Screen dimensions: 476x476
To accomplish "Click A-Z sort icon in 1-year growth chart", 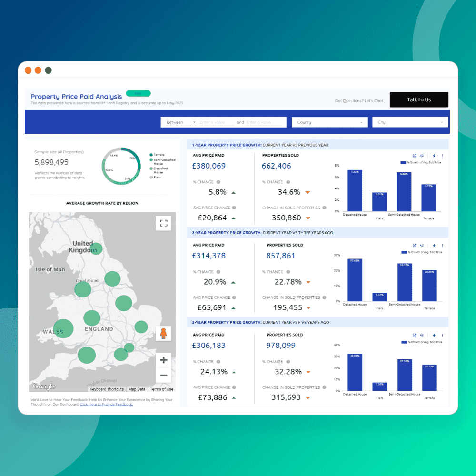I will 422,156.
